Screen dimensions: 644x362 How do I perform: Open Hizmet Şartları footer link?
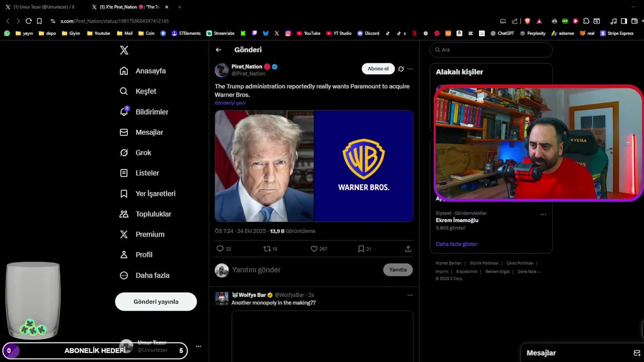click(x=448, y=263)
